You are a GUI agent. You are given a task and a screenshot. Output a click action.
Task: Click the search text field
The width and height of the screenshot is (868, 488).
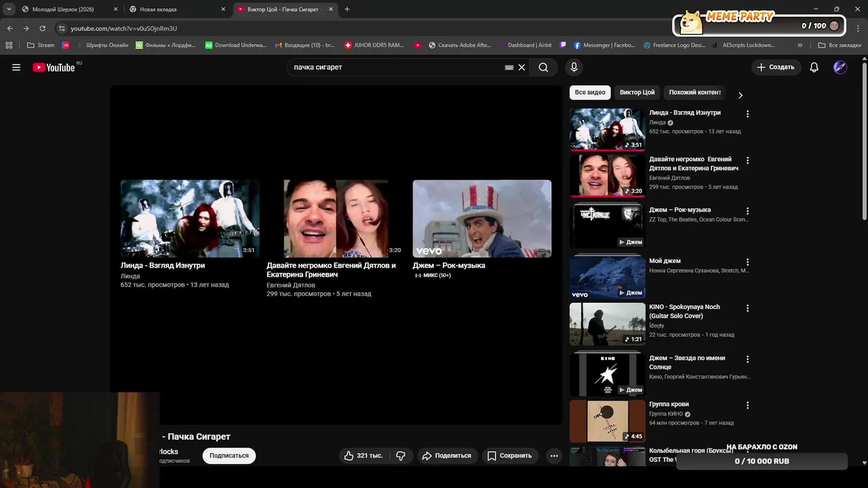coord(397,67)
